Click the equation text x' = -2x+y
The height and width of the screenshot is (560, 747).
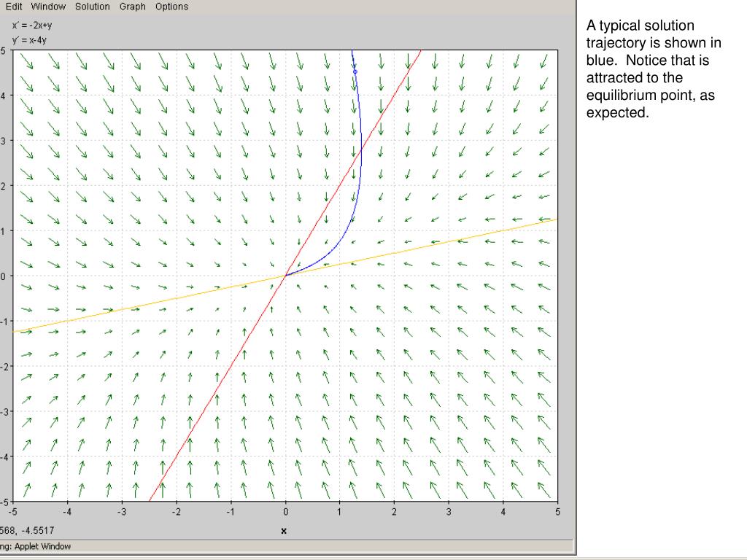32,26
